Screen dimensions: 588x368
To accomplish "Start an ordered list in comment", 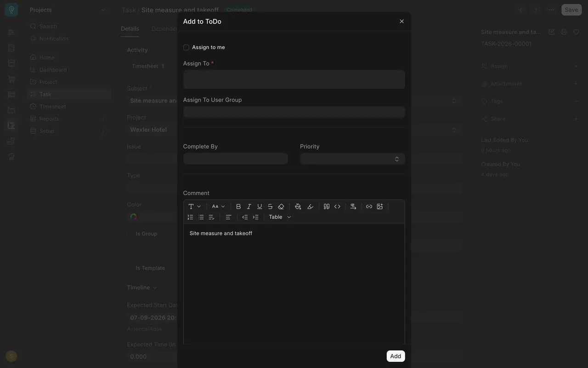I will [x=190, y=217].
